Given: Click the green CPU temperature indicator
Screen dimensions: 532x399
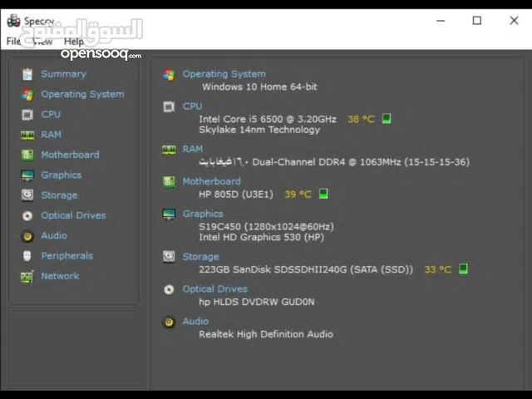Looking at the screenshot, I should pos(386,119).
